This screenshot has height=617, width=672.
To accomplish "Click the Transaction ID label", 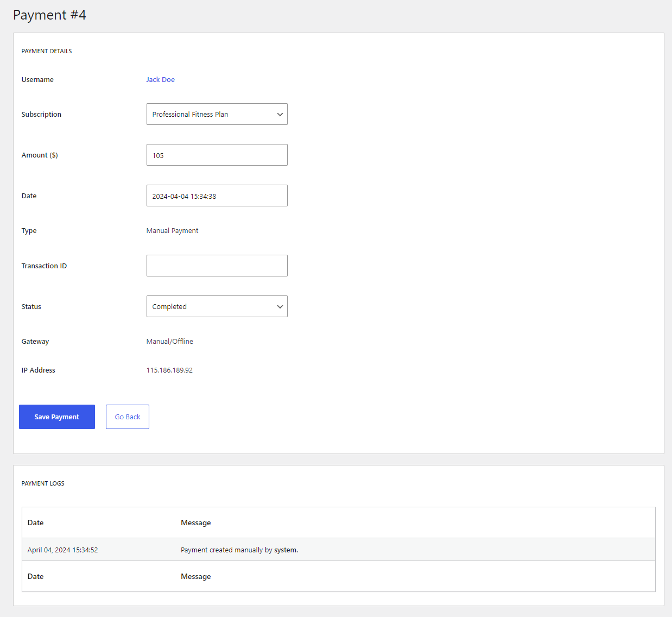I will coord(44,266).
